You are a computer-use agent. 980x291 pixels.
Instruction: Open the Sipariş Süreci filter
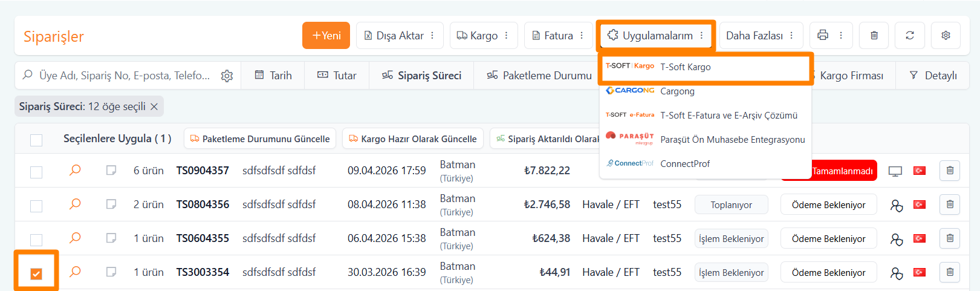click(x=421, y=76)
